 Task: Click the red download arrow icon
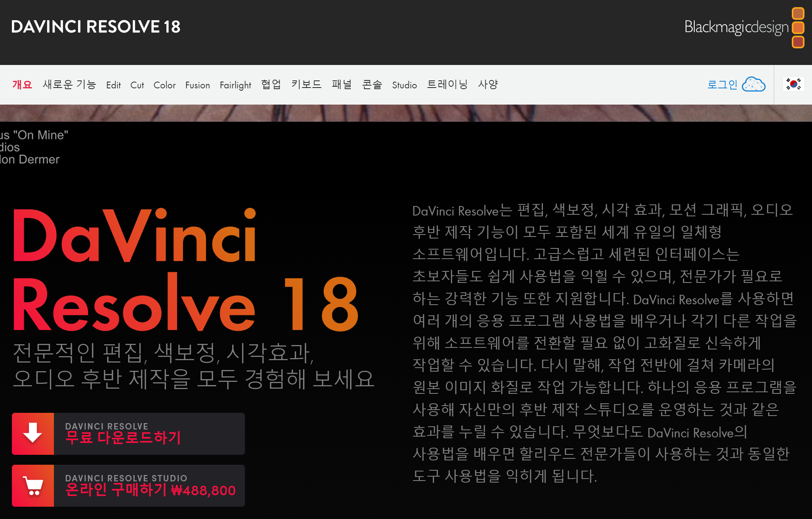pos(33,433)
